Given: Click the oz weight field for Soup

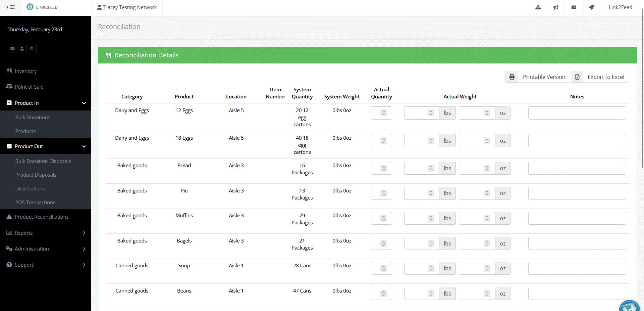Looking at the screenshot, I should coord(477,268).
